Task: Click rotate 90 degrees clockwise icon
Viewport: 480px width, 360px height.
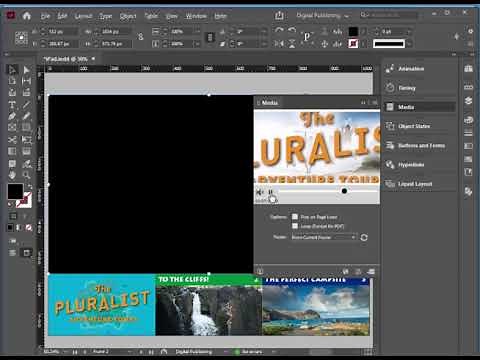Action: click(279, 31)
